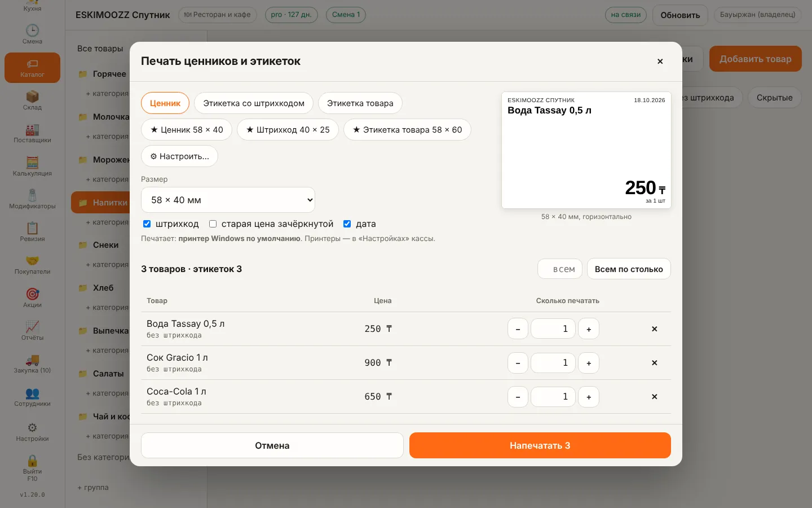Open Сотрудники sidebar section

(32, 397)
